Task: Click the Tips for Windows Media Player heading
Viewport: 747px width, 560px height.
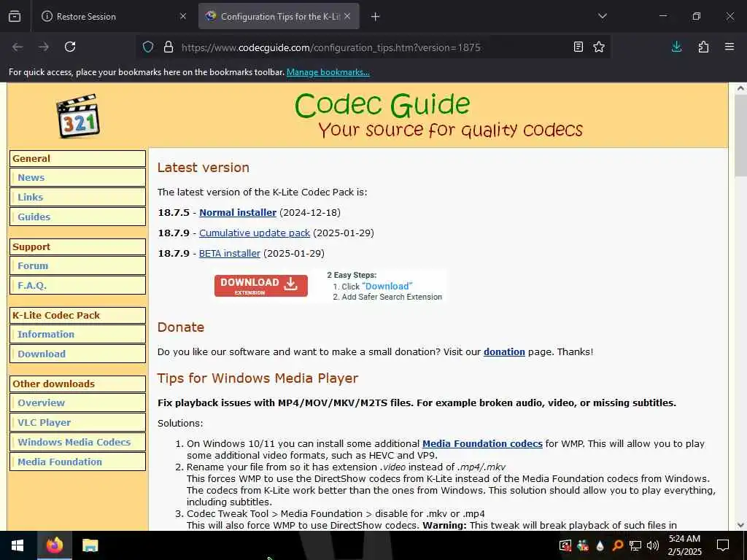Action: (x=258, y=378)
